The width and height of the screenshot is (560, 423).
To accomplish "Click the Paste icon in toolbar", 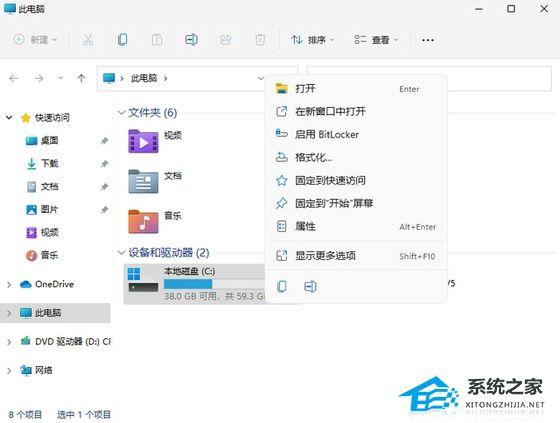I will 157,40.
